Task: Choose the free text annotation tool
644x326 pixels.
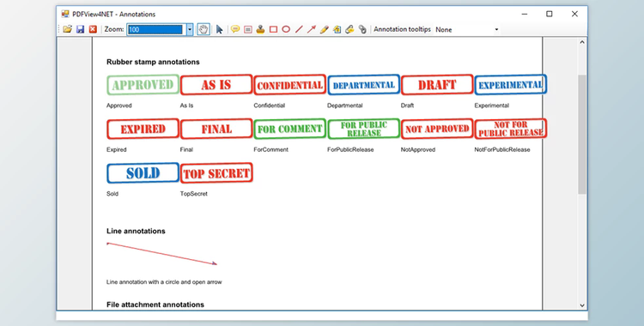Action: (247, 29)
